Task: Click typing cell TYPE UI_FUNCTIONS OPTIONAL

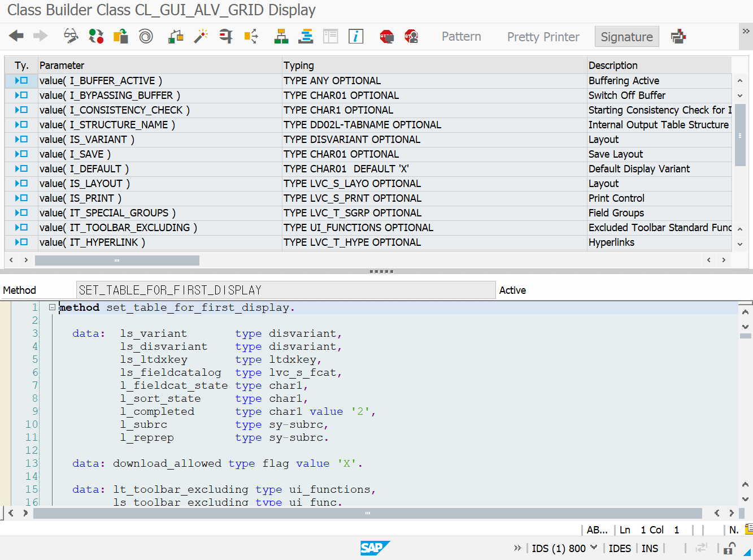Action: point(434,228)
